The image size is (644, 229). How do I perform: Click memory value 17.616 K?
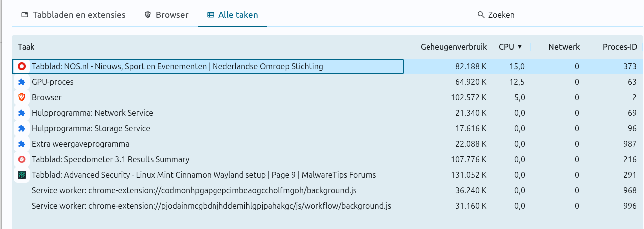pyautogui.click(x=471, y=128)
